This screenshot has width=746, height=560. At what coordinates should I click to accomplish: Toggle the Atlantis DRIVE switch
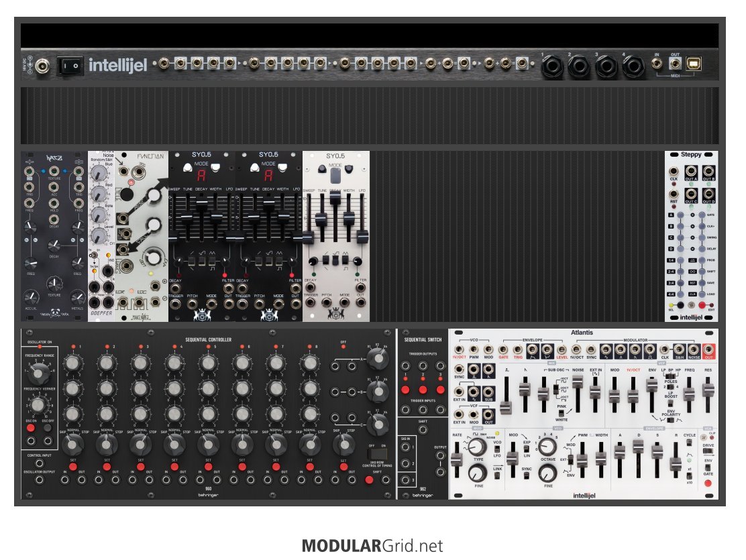pyautogui.click(x=708, y=452)
